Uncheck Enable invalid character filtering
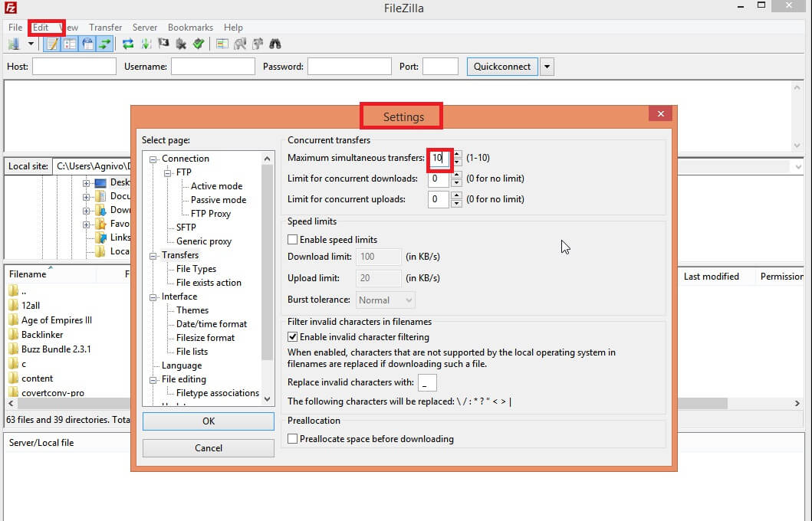This screenshot has height=521, width=812. [x=292, y=337]
